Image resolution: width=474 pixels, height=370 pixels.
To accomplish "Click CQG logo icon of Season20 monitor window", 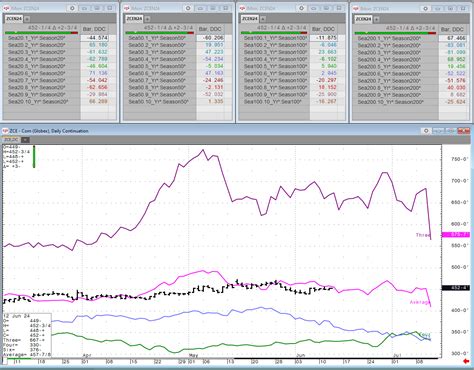I will (x=6, y=8).
